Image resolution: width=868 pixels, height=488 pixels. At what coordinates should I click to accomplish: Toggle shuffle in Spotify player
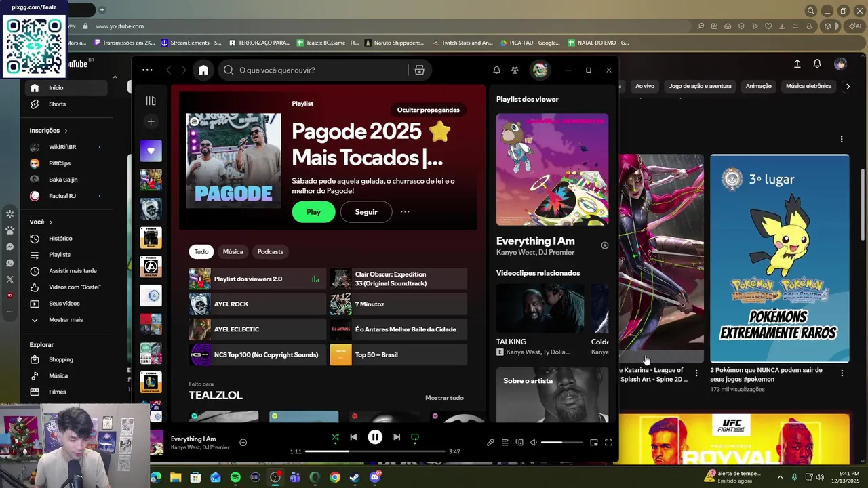point(335,437)
